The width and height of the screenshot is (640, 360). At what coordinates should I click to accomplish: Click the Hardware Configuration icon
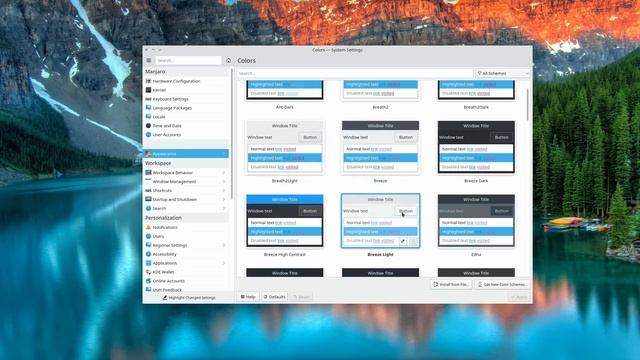(148, 81)
